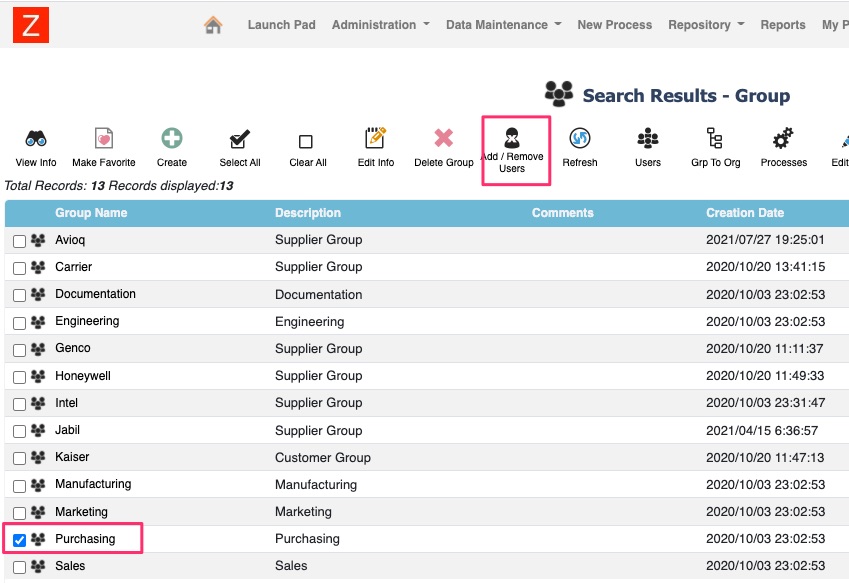Sort by Description column header
Screen dimensions: 849x583
pyautogui.click(x=308, y=213)
